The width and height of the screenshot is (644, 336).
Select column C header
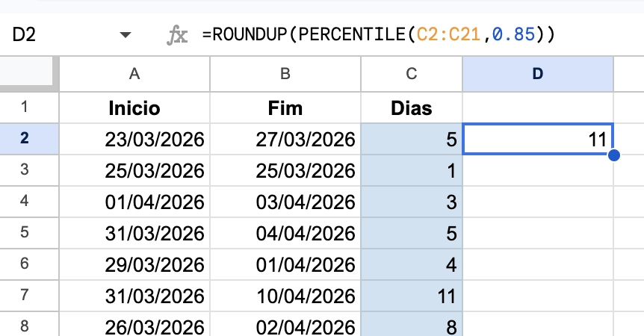[x=411, y=73]
